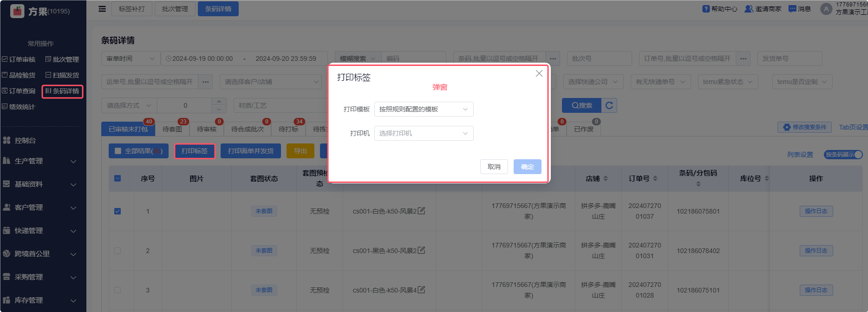Open the 模糊搜索 dropdown
Screen dimensions: 868x312
(x=358, y=58)
